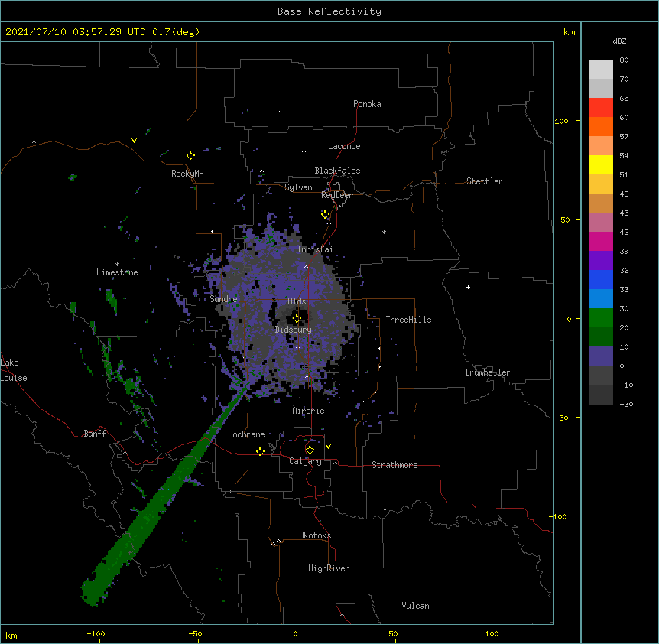Click the Olds city label

coord(297,301)
